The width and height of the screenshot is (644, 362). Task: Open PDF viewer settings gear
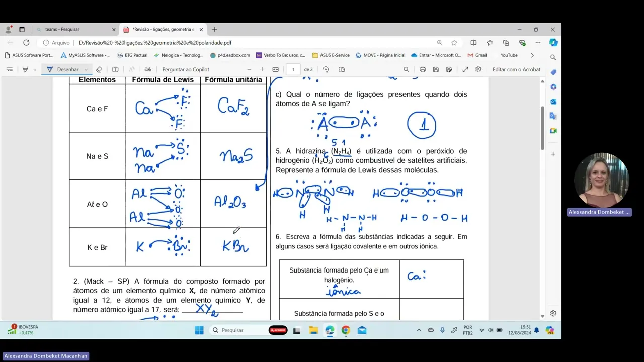(478, 69)
